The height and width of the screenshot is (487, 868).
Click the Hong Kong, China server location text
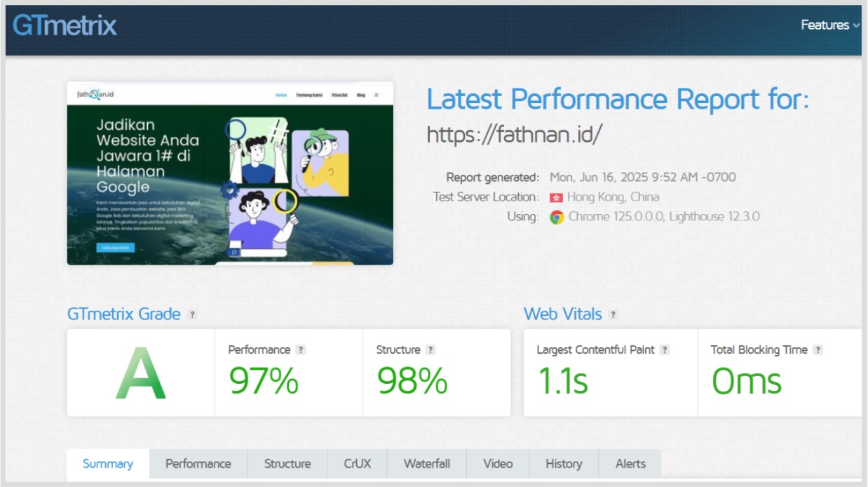(x=613, y=197)
